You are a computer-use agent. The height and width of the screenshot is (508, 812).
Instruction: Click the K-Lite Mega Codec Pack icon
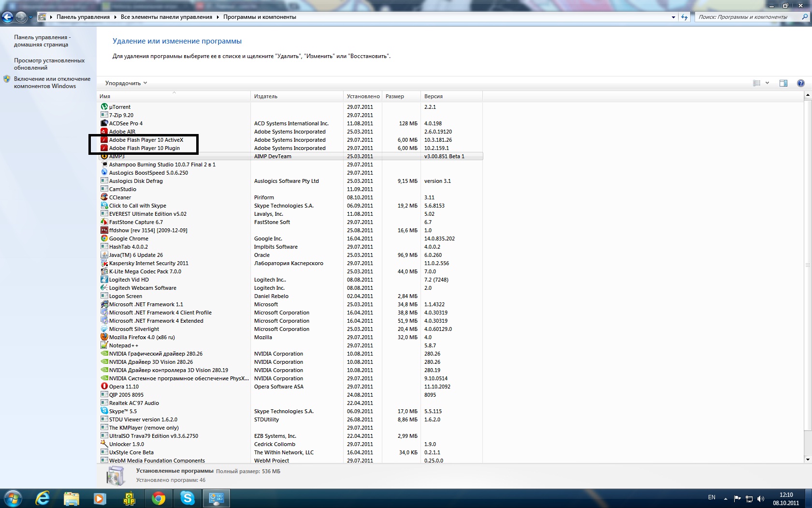pyautogui.click(x=104, y=271)
